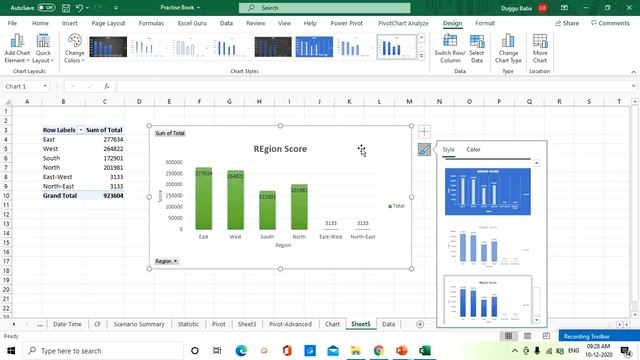Select the blue background chart style in pane
Viewport: 640px width, 360px height.
[488, 191]
